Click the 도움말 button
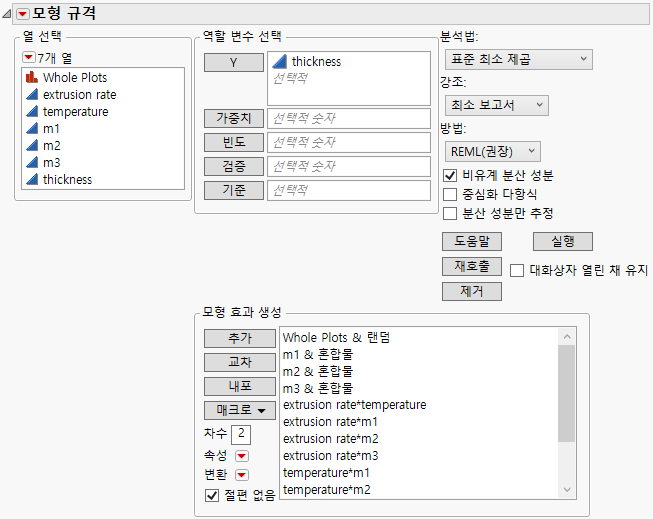Viewport: 653px width, 519px height. pos(472,242)
